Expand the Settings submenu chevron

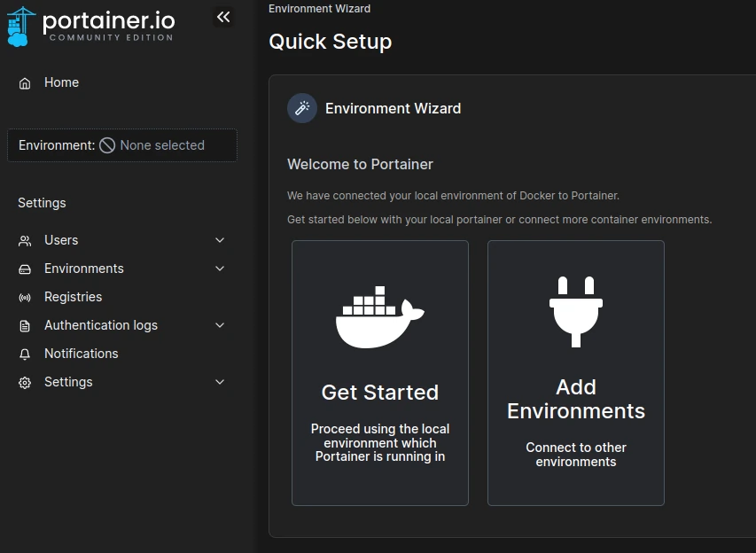point(220,382)
